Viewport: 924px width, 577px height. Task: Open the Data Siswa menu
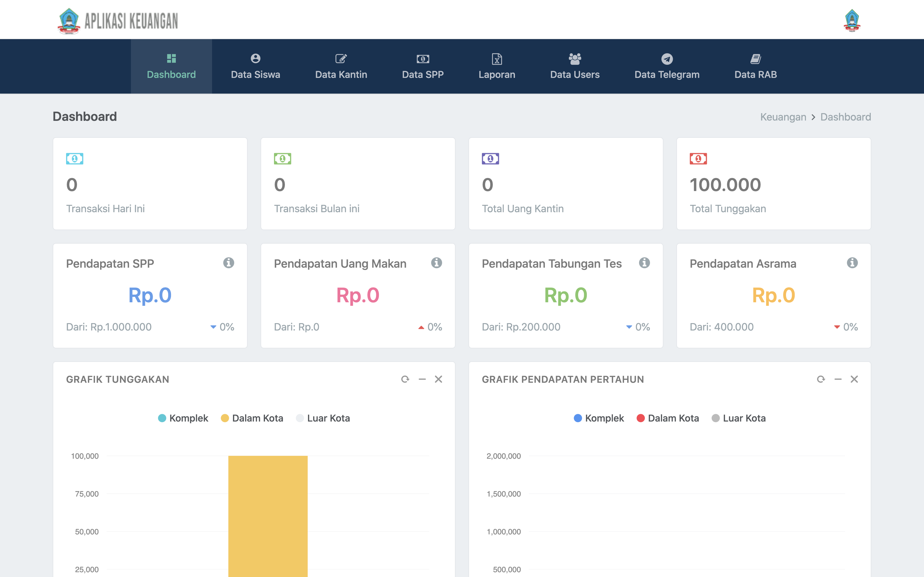click(x=255, y=66)
